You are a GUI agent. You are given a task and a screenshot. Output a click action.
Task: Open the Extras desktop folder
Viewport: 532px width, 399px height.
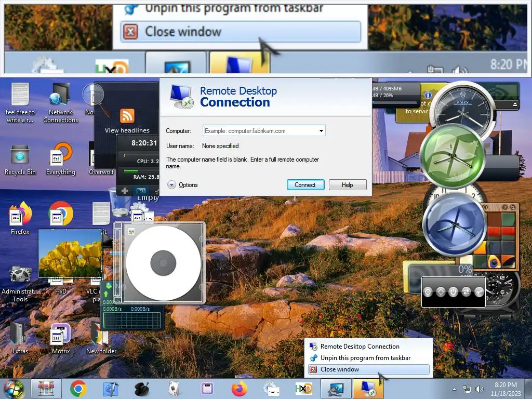[20, 339]
